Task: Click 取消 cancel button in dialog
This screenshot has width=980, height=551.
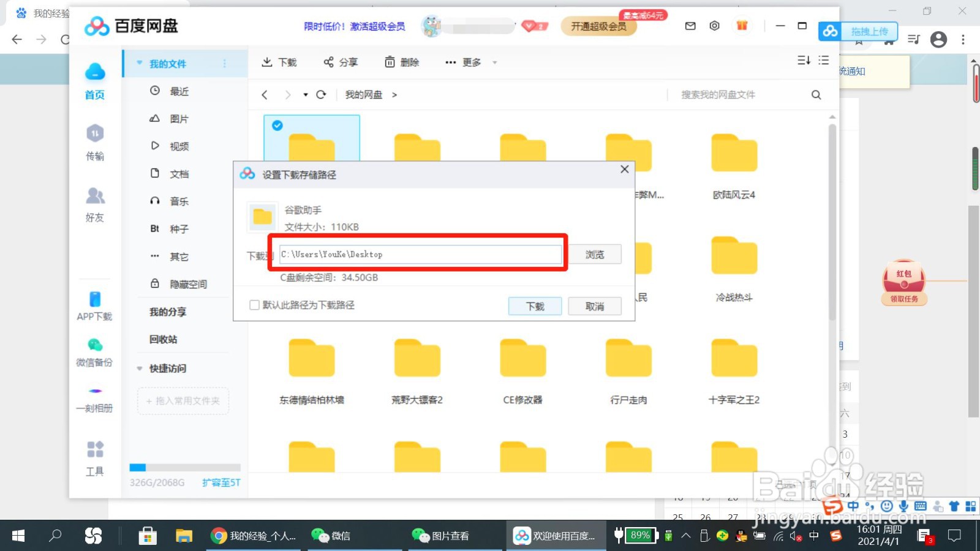Action: (595, 306)
